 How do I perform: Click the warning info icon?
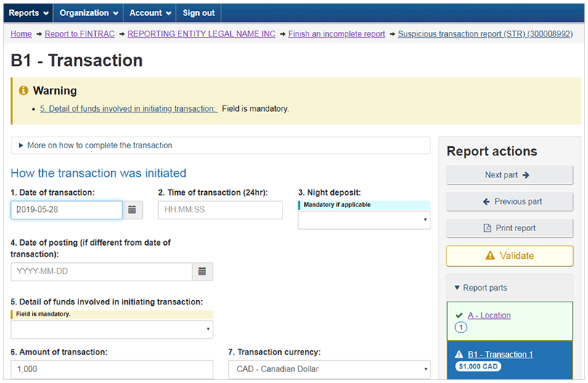[x=23, y=91]
